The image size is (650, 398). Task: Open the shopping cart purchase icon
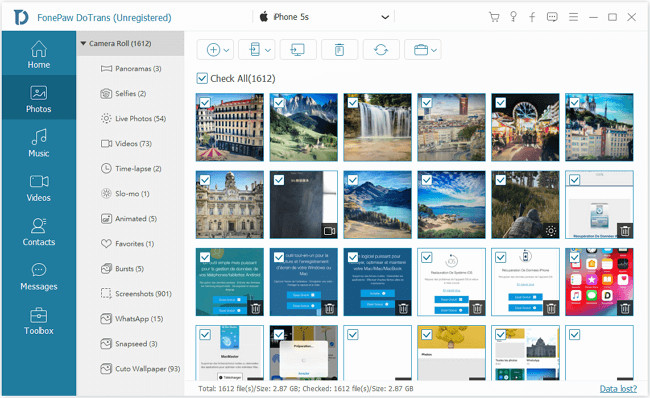(x=494, y=17)
